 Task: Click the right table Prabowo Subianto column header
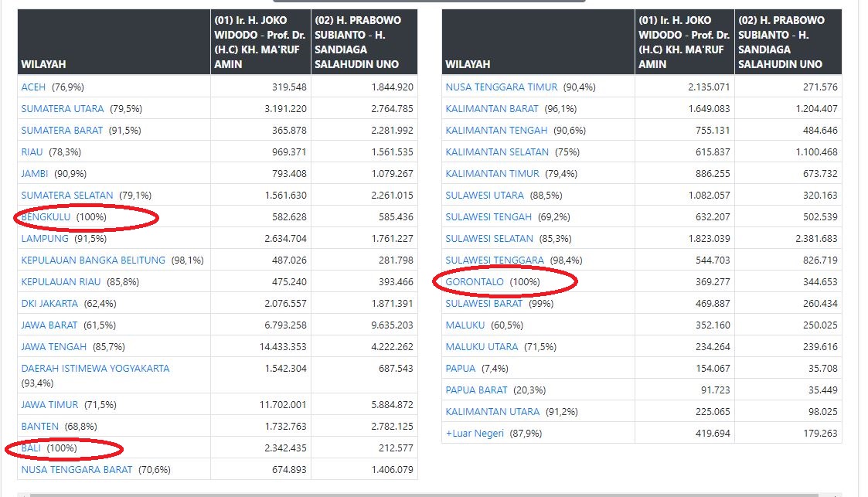pyautogui.click(x=788, y=42)
